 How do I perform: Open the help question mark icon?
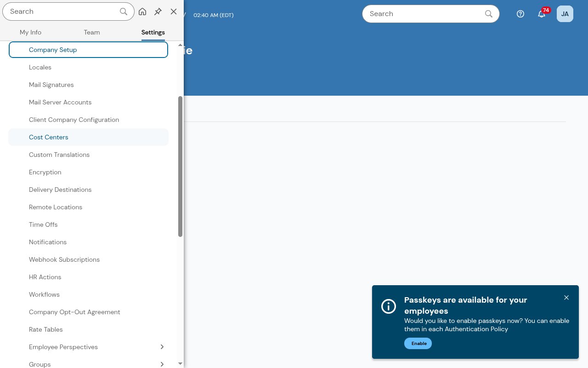click(x=520, y=14)
